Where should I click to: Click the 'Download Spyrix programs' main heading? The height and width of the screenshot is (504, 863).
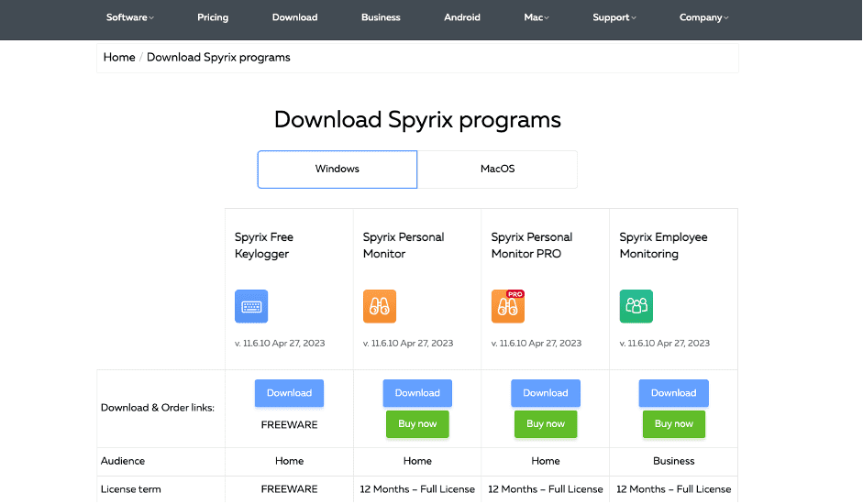pos(417,120)
